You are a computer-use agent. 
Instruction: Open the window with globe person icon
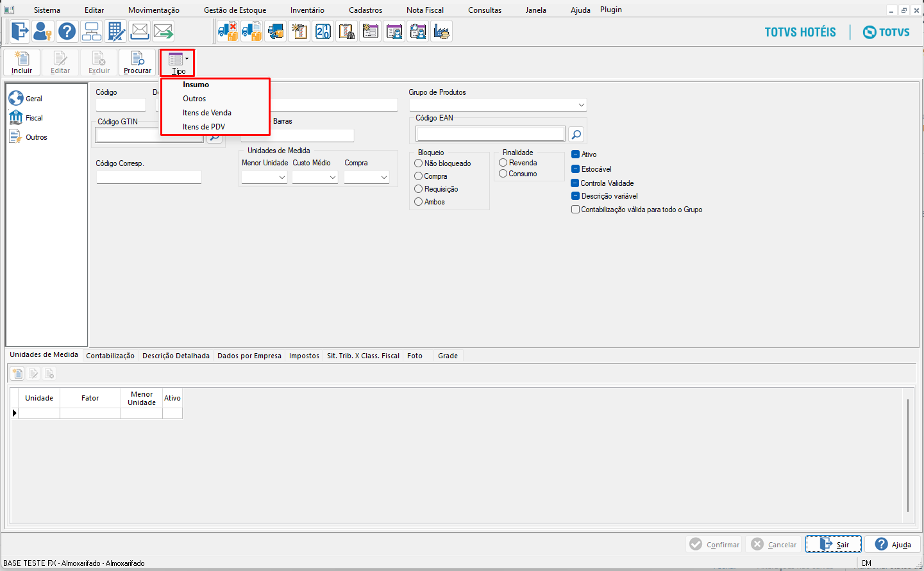click(417, 31)
